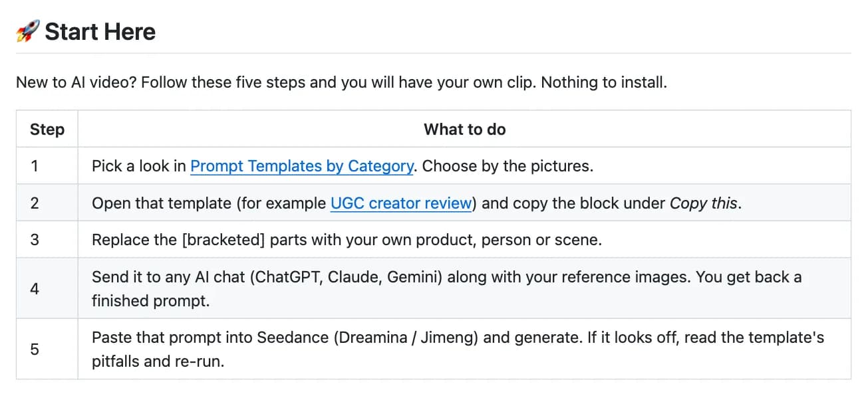The height and width of the screenshot is (396, 868).
Task: Click the Start Here heading
Action: 86,31
